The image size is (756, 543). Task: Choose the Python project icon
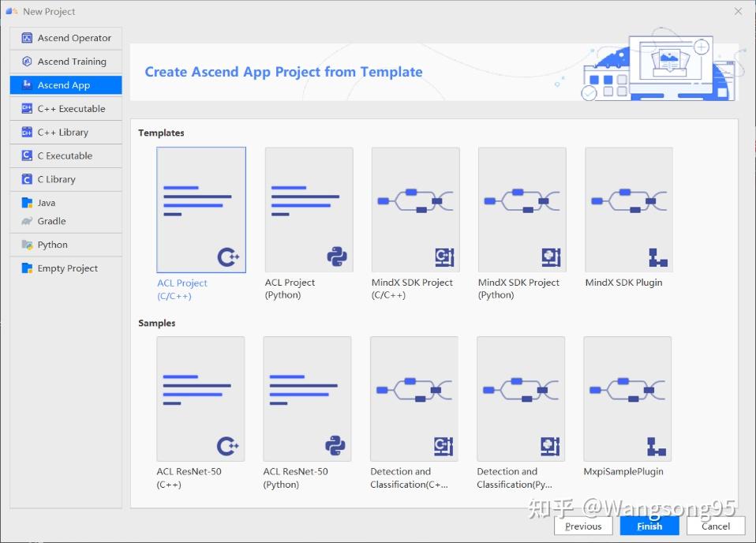(27, 245)
